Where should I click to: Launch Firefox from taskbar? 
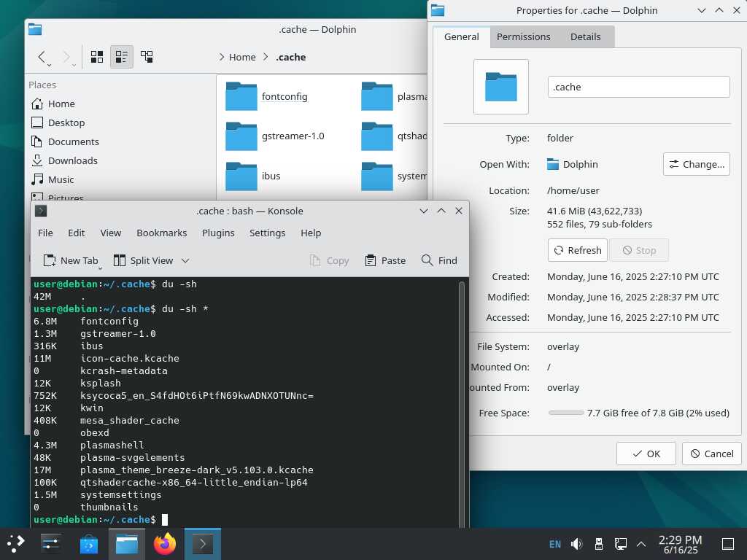[x=165, y=543]
